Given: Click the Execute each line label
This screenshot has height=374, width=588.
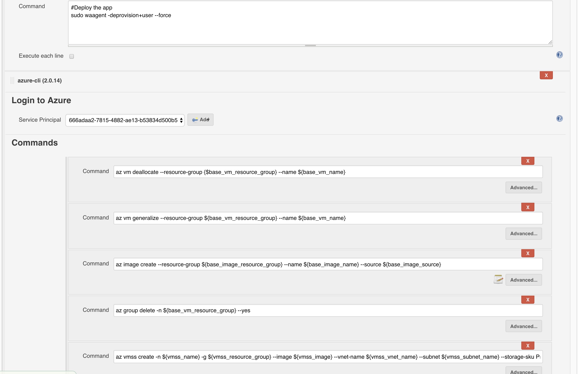Looking at the screenshot, I should 41,56.
